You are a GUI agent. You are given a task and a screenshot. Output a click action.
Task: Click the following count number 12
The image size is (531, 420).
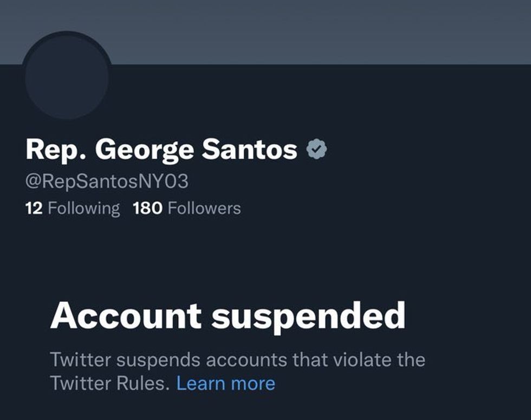click(34, 208)
